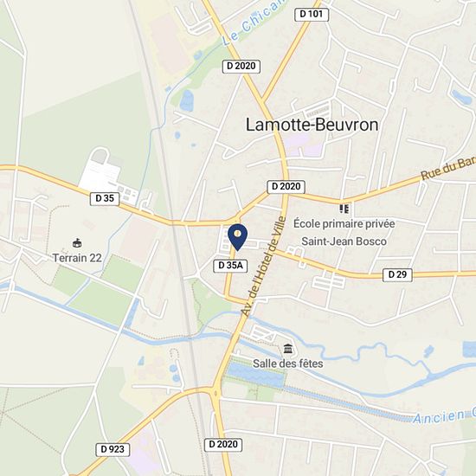This screenshot has width=476, height=476.
Task: Select the D 101 road badge
Action: tap(312, 14)
